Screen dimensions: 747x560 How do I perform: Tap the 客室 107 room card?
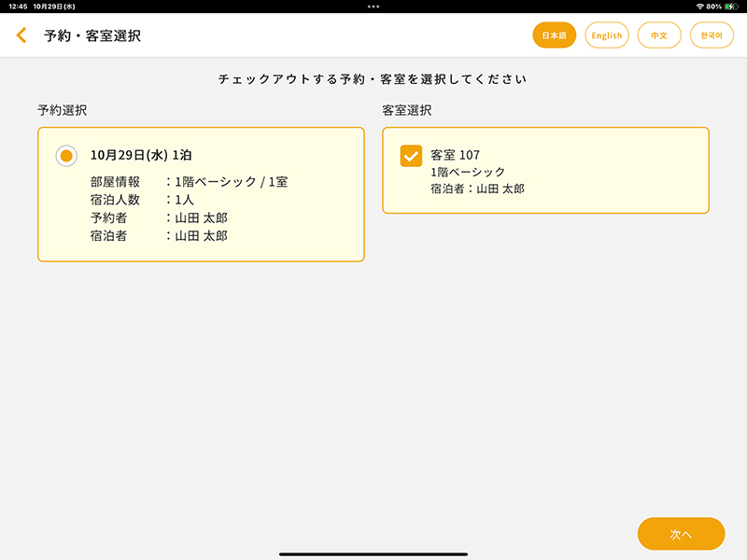pyautogui.click(x=544, y=173)
